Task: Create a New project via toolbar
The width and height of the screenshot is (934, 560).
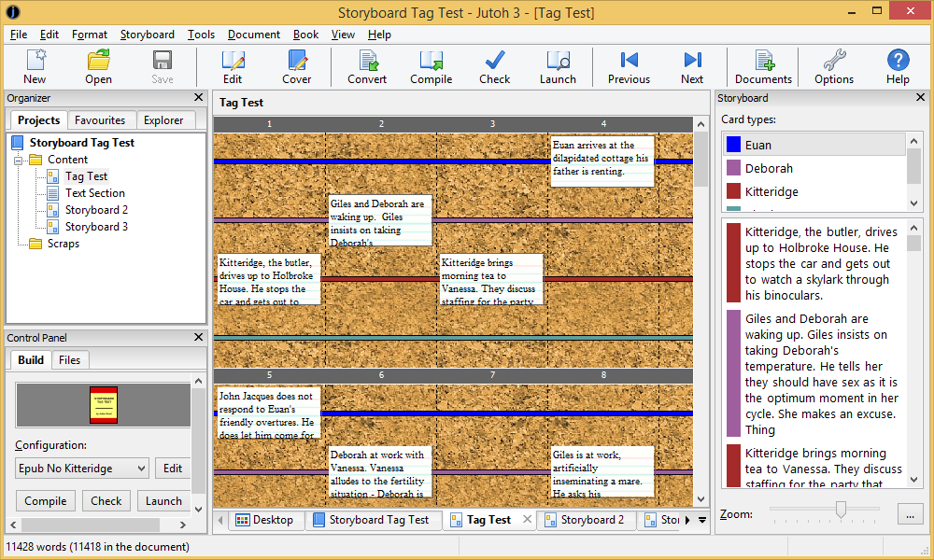Action: coord(35,65)
